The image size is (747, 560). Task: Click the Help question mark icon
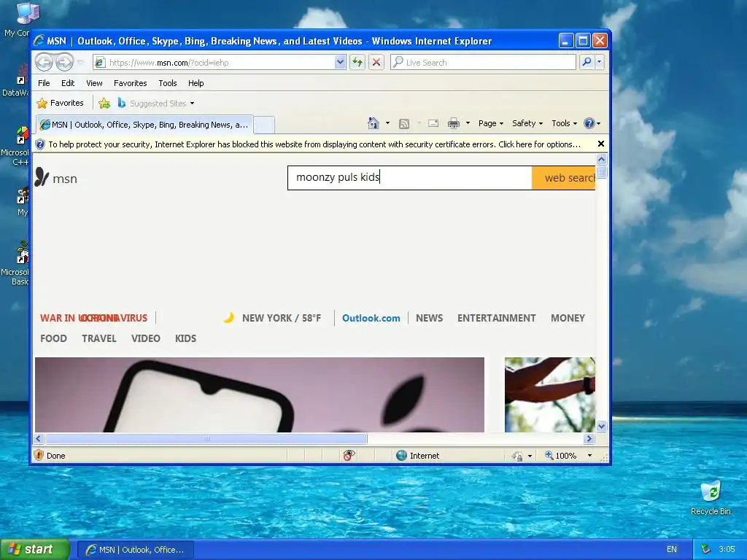(x=589, y=123)
